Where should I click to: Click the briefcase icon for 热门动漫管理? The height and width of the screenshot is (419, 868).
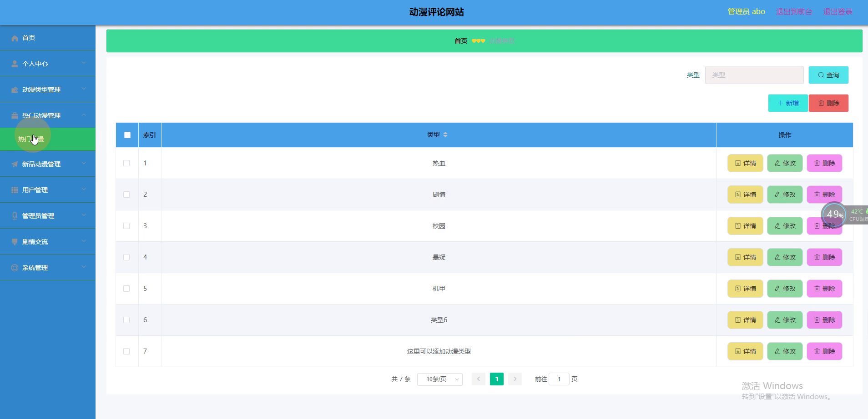pyautogui.click(x=15, y=116)
